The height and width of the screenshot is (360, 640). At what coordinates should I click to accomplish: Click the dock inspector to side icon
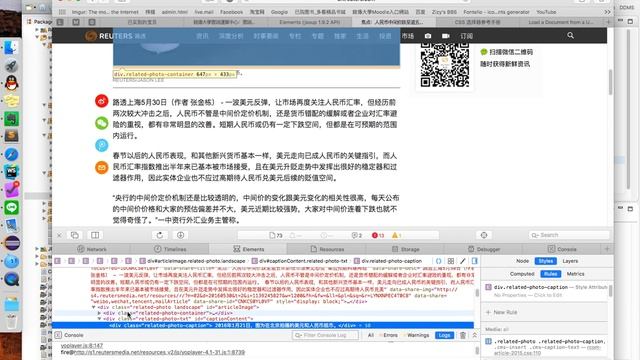tap(95, 235)
